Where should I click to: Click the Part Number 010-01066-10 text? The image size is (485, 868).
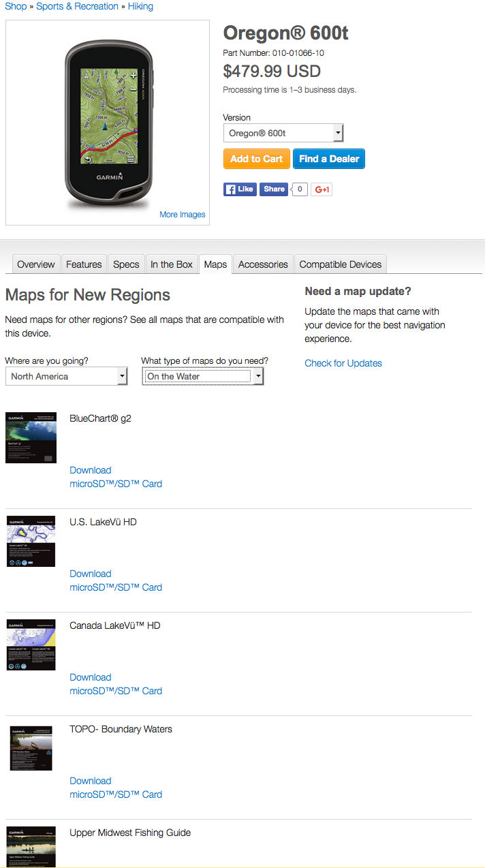click(273, 52)
